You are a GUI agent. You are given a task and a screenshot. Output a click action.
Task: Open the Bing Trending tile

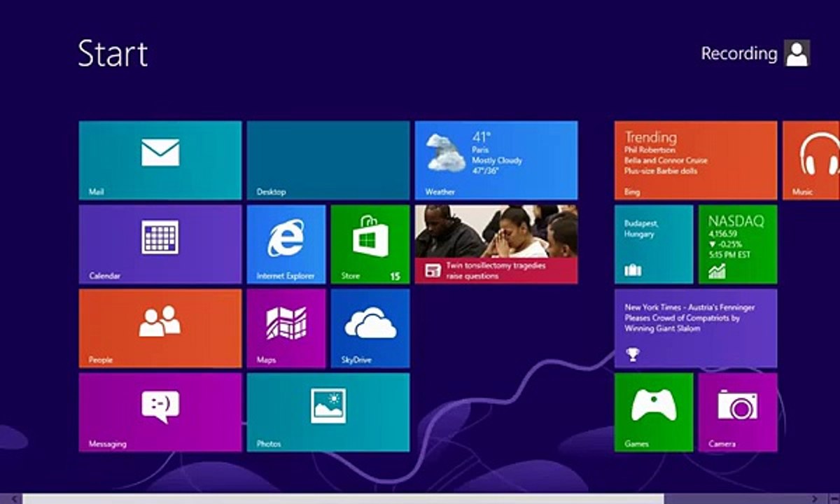696,160
